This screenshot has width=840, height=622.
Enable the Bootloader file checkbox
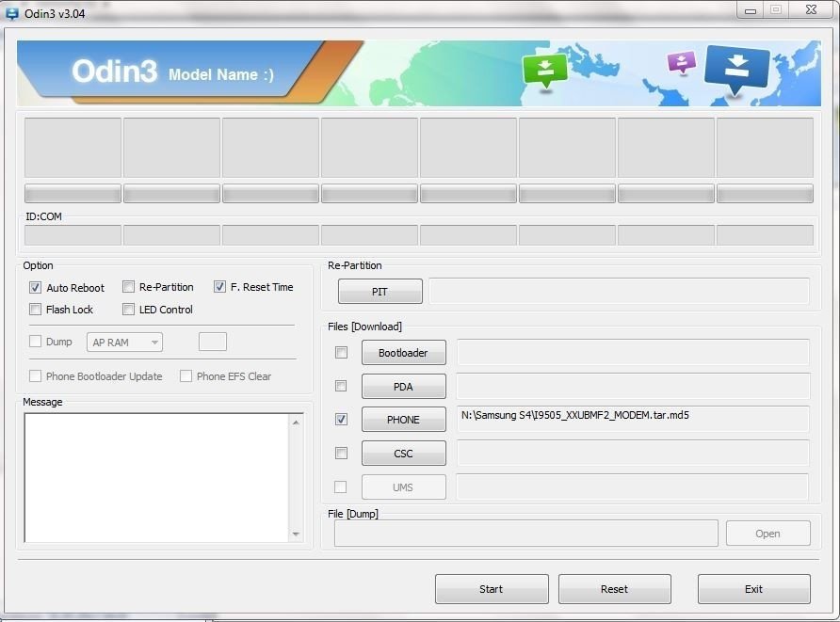tap(341, 352)
